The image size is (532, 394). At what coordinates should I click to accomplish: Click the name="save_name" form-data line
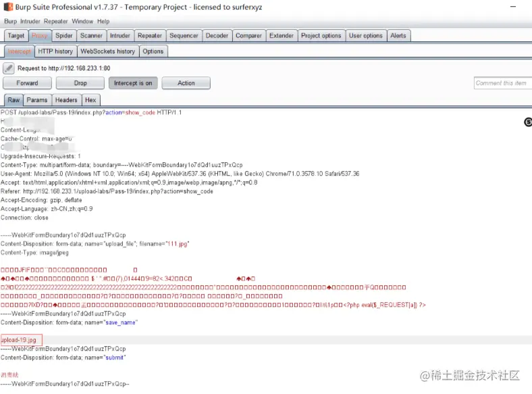[70, 322]
